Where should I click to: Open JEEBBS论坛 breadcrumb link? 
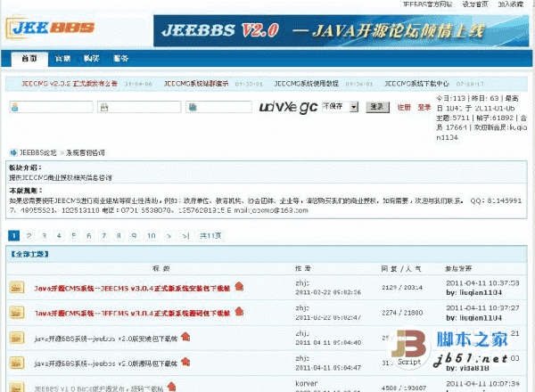coord(37,152)
